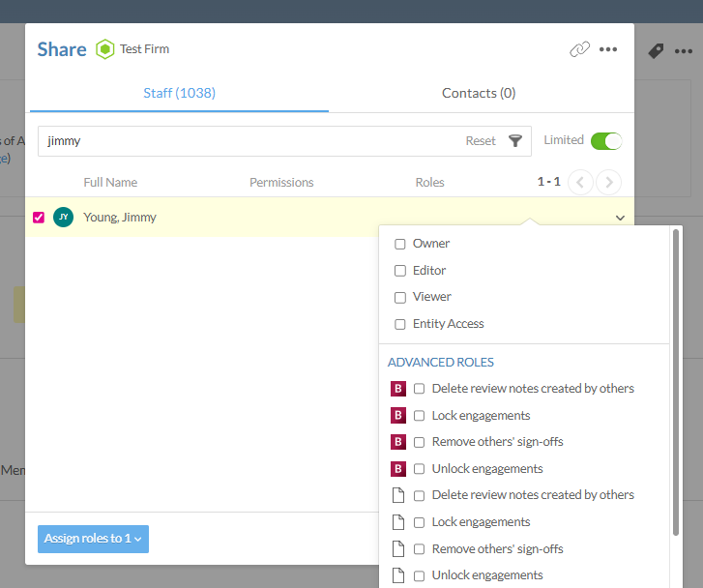Switch to the Contacts (0) tab
The image size is (703, 588).
(479, 93)
